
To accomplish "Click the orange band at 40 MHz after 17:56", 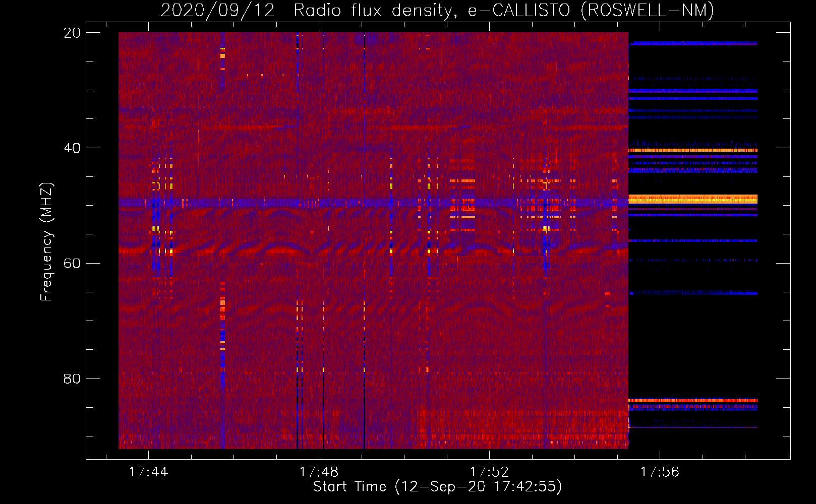I will (x=693, y=150).
